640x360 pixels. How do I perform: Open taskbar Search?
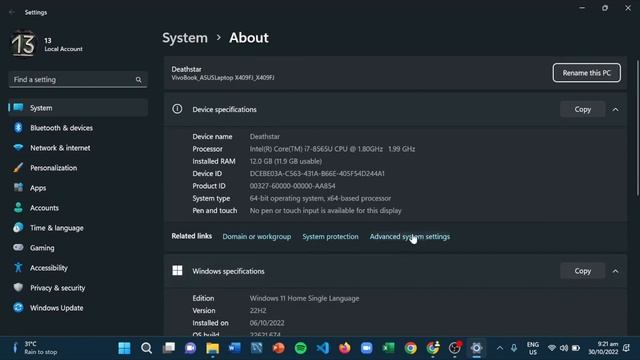click(x=146, y=348)
